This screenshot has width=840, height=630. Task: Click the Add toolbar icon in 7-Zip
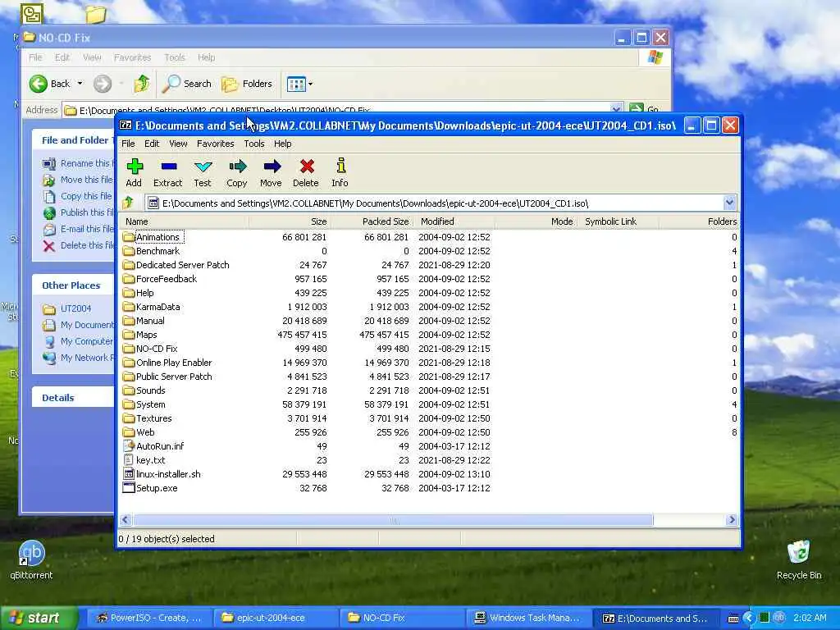click(x=134, y=172)
